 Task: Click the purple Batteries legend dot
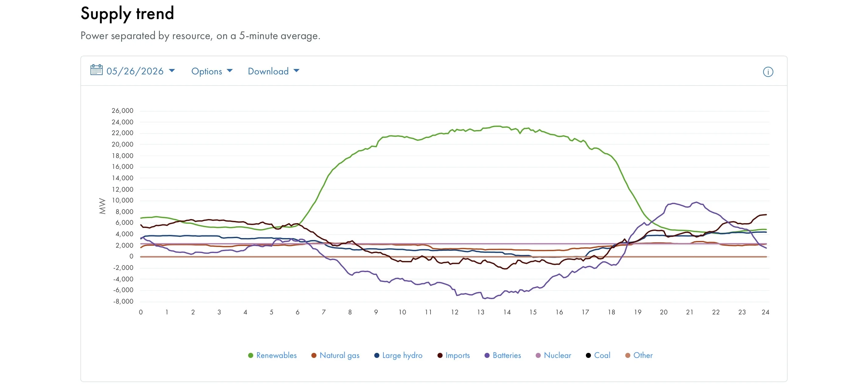[x=487, y=356]
